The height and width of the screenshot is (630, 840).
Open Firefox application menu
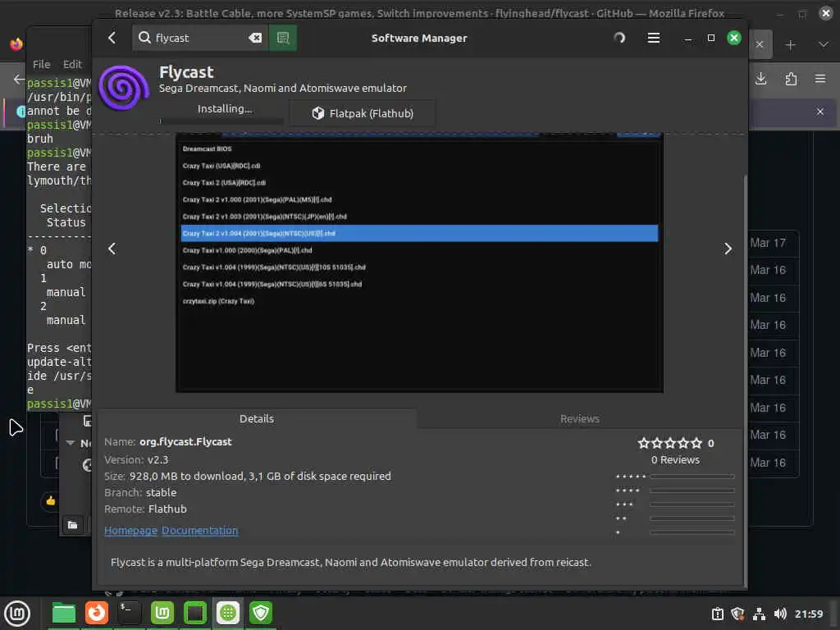point(820,80)
